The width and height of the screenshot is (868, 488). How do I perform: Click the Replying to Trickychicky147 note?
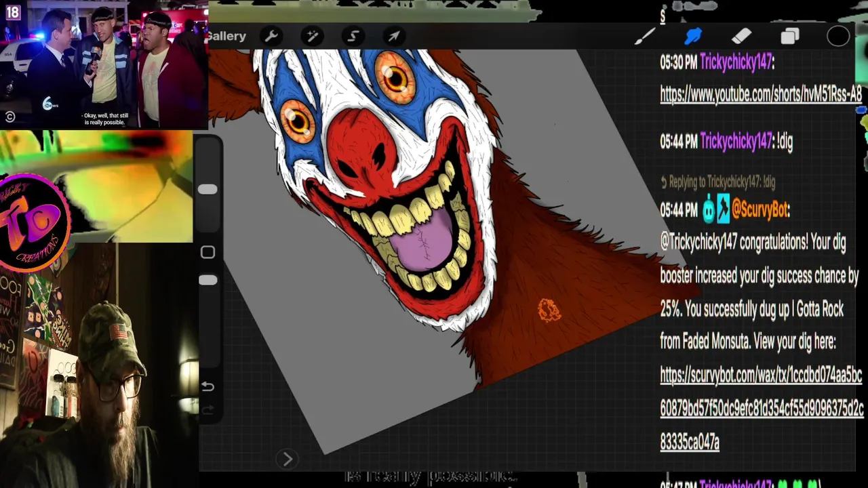717,182
